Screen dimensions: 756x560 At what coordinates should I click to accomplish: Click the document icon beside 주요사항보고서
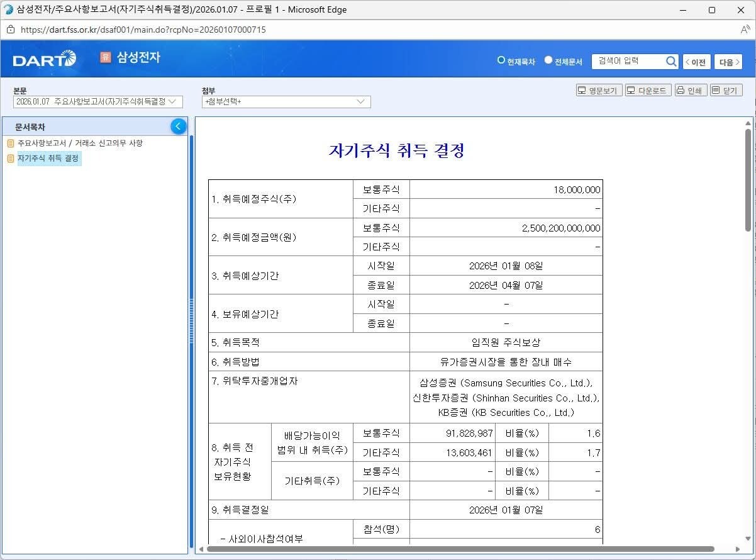click(11, 143)
